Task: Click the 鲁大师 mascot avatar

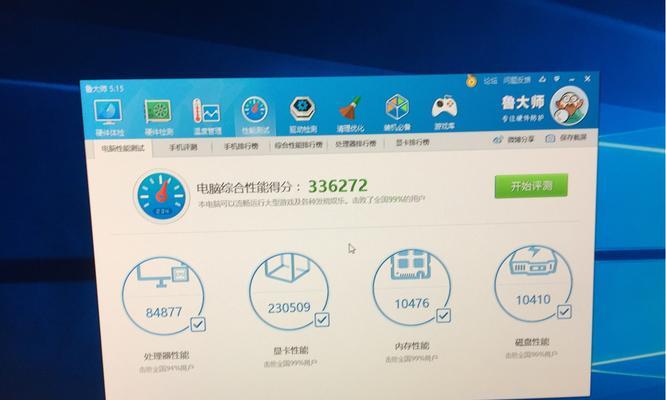Action: coord(569,106)
